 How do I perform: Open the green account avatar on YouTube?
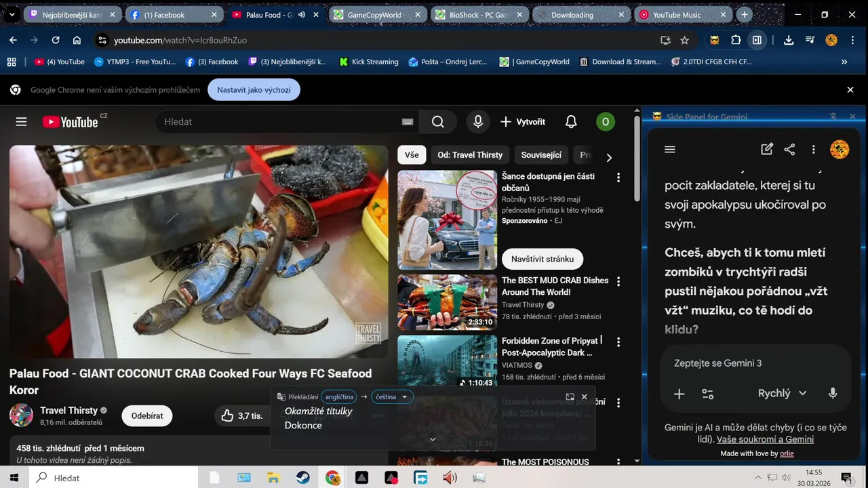pyautogui.click(x=605, y=122)
